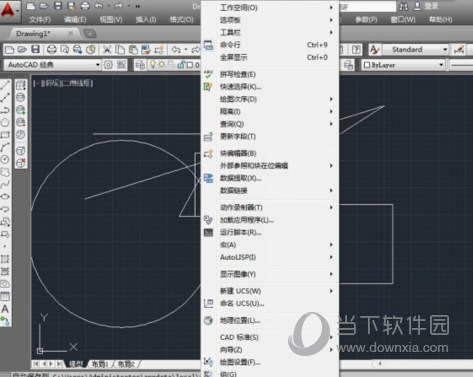Toggle the layer lock padlock icon
473x377 pixels.
point(181,64)
